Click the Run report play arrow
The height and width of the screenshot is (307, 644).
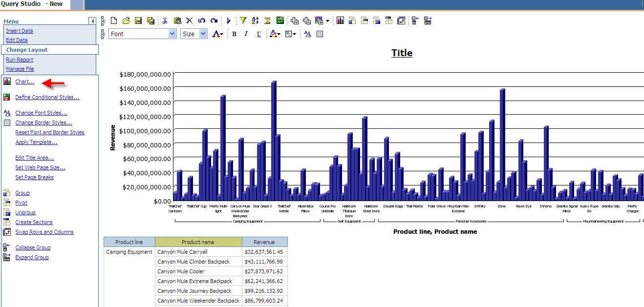228,20
